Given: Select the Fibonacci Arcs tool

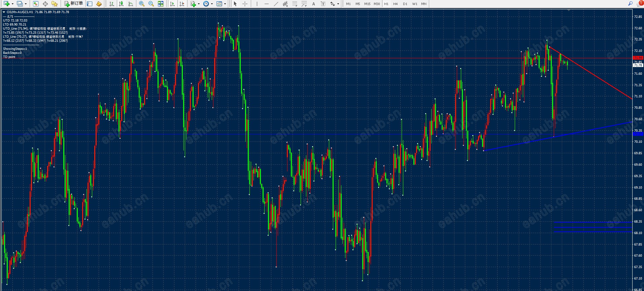Looking at the screenshot, I should click(304, 4).
